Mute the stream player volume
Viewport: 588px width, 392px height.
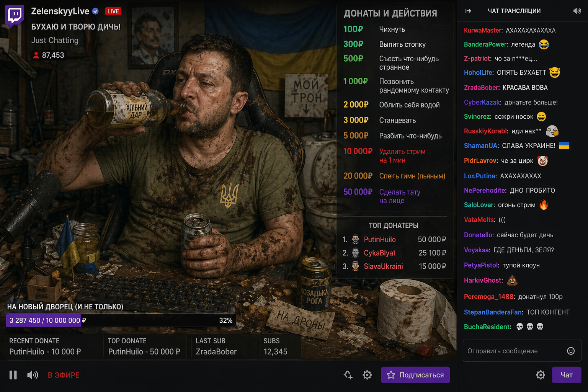[x=33, y=375]
